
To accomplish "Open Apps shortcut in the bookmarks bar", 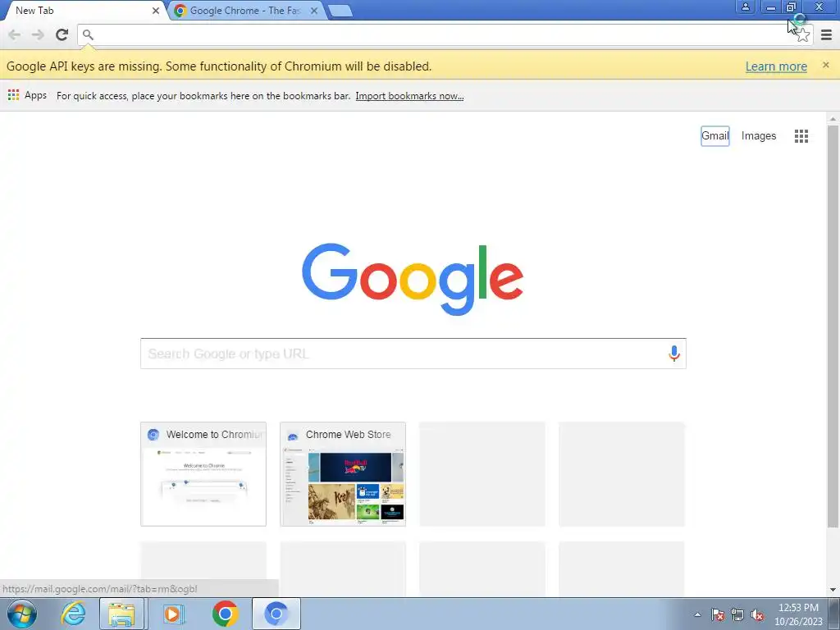I will tap(27, 95).
